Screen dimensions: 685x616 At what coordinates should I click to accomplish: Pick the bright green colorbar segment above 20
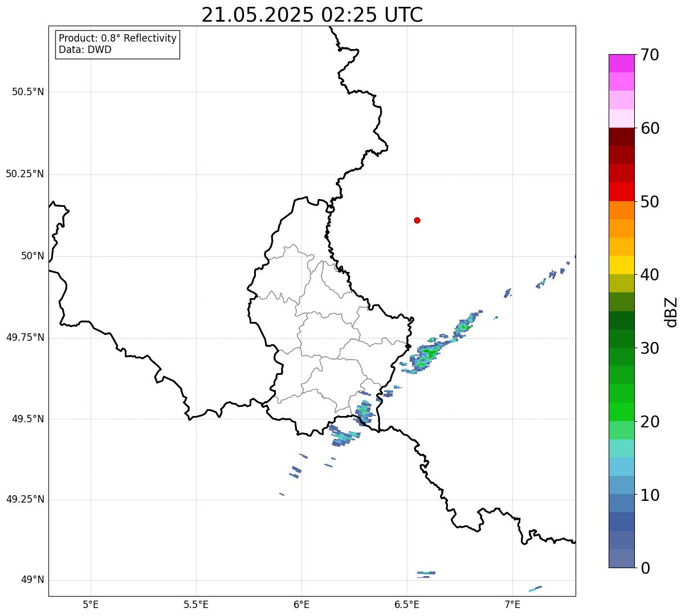point(621,411)
